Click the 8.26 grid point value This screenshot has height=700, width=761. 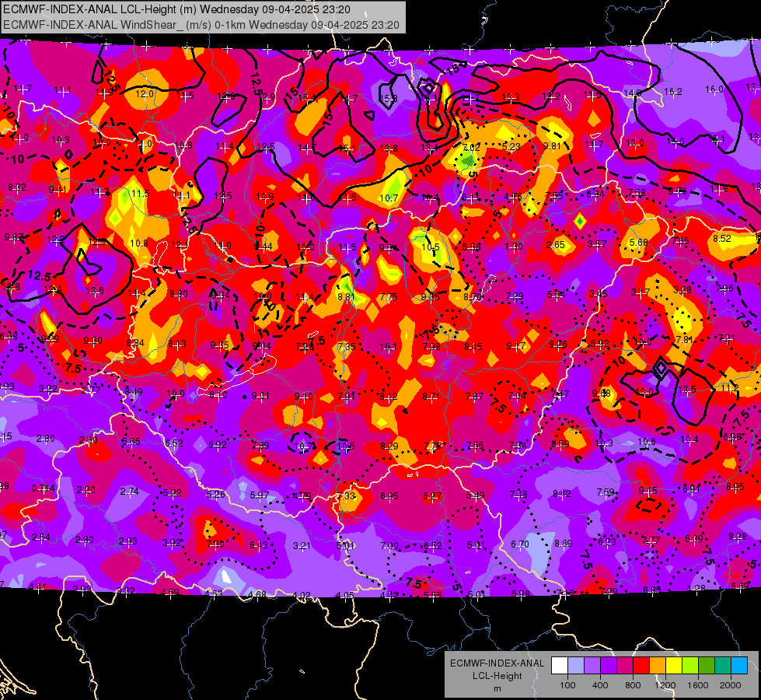tap(558, 345)
